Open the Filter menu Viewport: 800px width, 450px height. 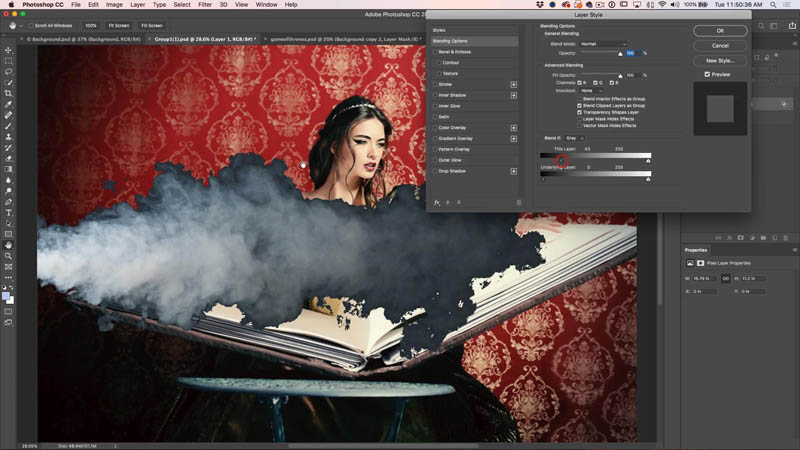tap(205, 5)
